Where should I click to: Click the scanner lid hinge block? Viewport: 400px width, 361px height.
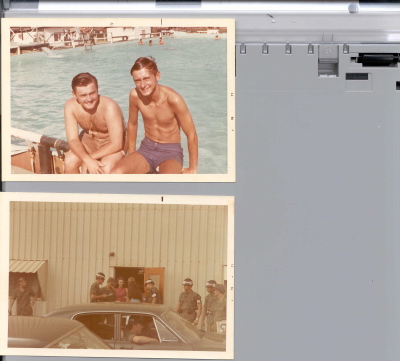(328, 61)
